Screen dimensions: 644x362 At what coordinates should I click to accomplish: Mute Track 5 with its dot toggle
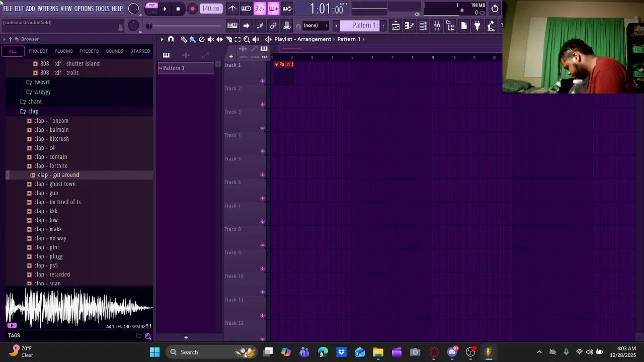click(263, 175)
